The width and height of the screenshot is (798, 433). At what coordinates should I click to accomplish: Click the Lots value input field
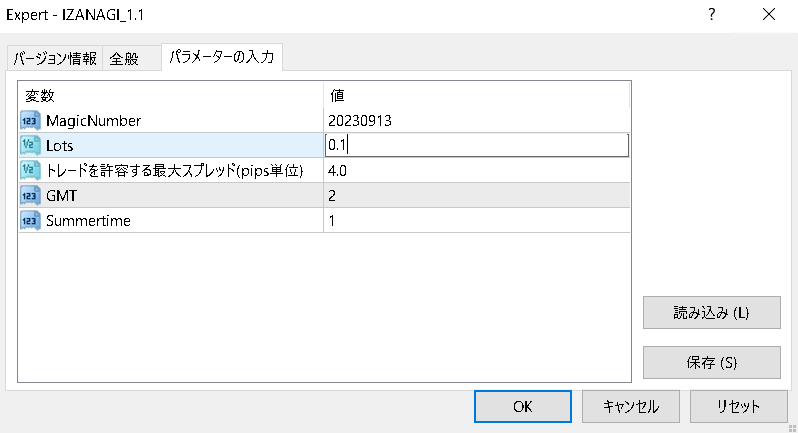click(x=476, y=145)
